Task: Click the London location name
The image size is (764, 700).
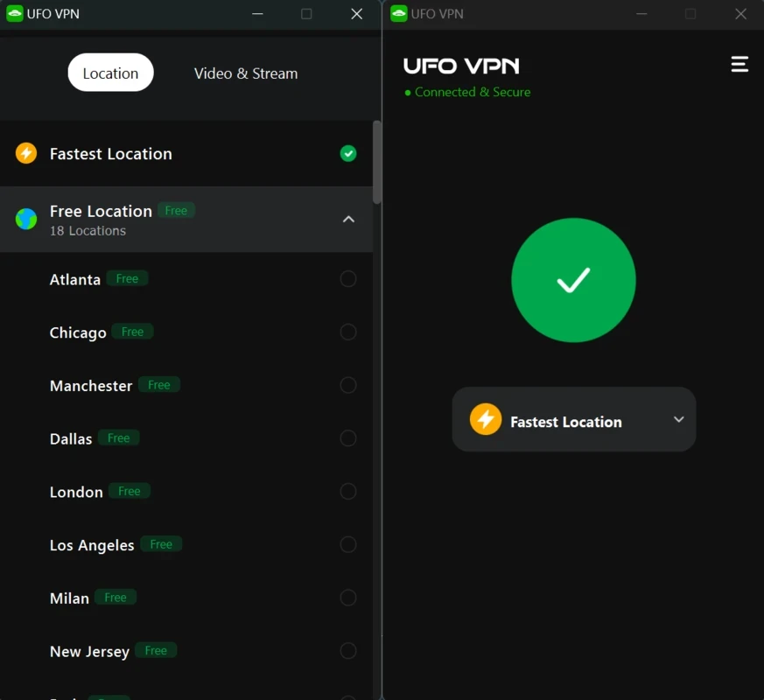Action: coord(76,492)
